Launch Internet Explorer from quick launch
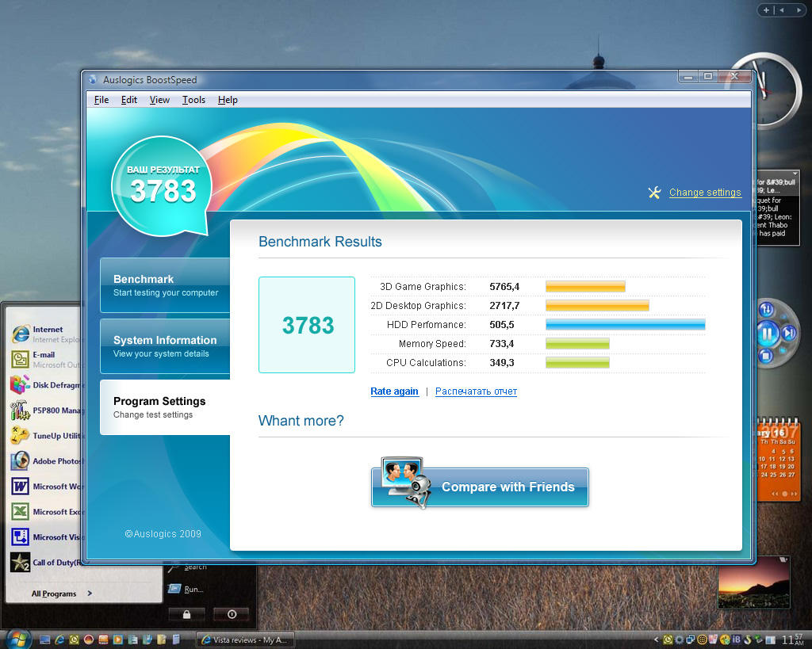Image resolution: width=812 pixels, height=649 pixels. pyautogui.click(x=59, y=639)
